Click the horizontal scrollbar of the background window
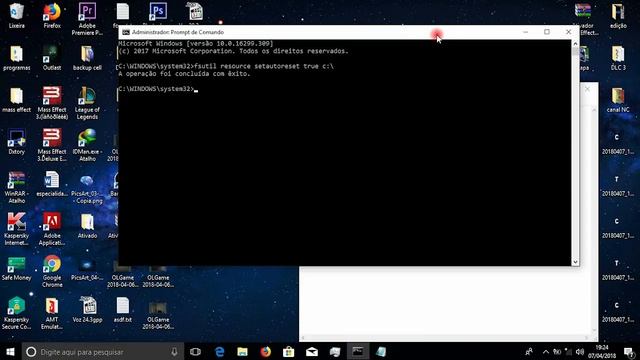This screenshot has height=360, width=640. point(445,338)
